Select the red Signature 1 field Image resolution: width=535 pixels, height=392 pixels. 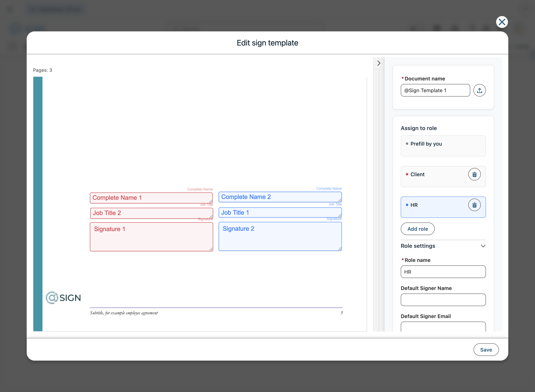(x=151, y=237)
